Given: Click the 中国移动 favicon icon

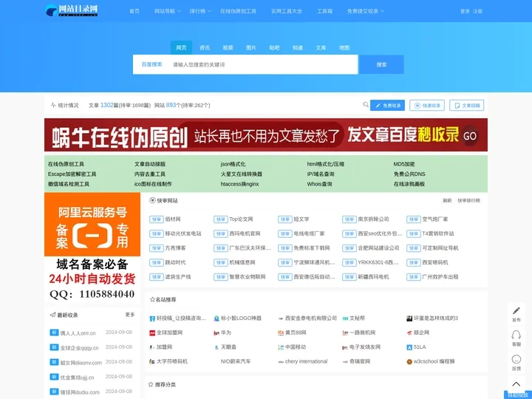Looking at the screenshot, I should pyautogui.click(x=281, y=347).
